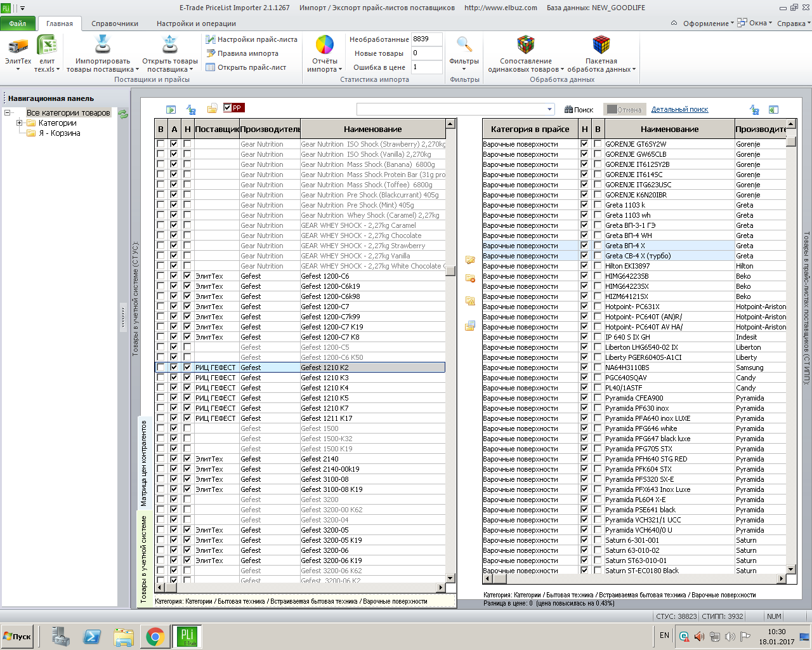812x650 pixels.
Task: Click Настройки прайс-листа button
Action: (252, 39)
